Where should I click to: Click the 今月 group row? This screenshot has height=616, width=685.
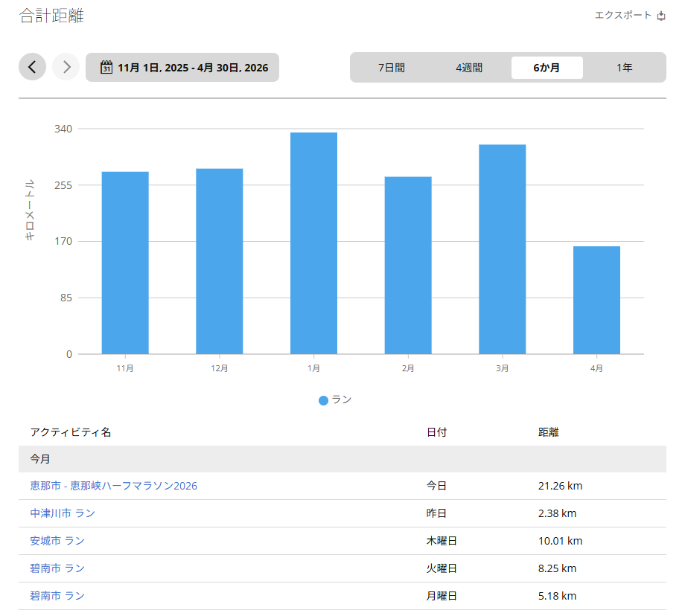tap(342, 459)
